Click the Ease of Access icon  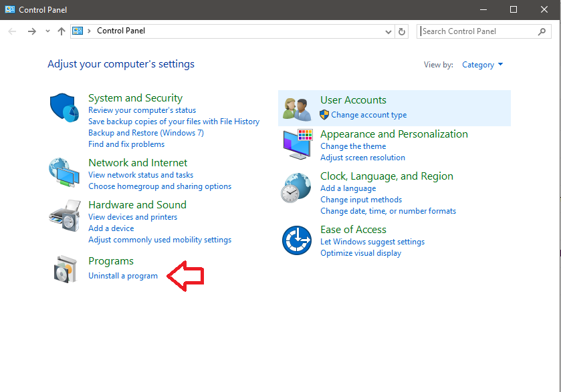pos(297,240)
